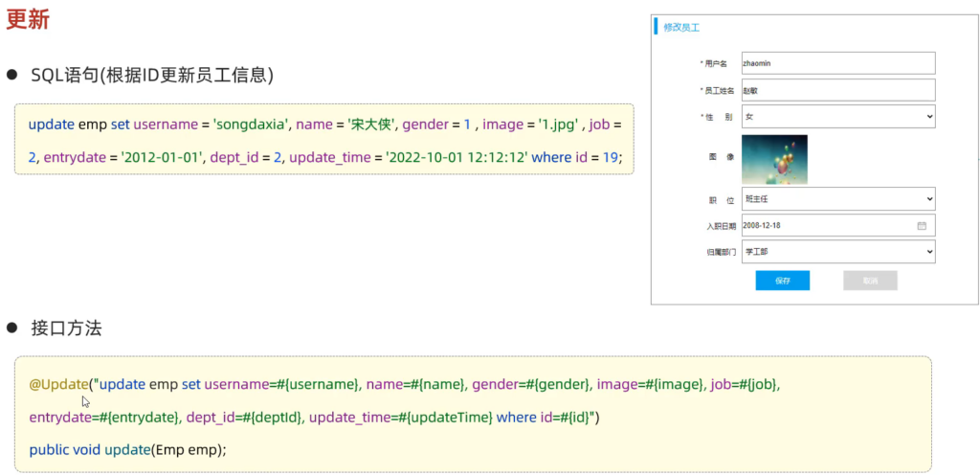
Task: Open the job position dropdown showing 班主任
Action: click(838, 199)
